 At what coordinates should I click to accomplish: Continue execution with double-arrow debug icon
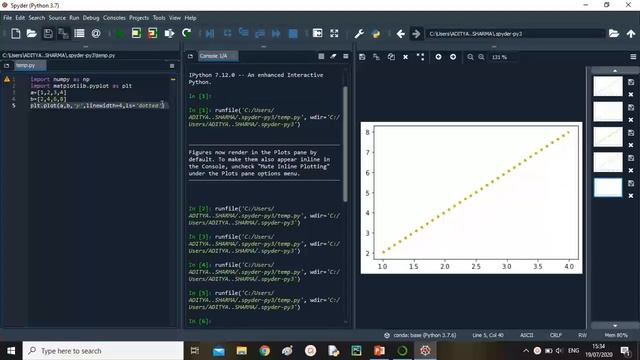(276, 33)
